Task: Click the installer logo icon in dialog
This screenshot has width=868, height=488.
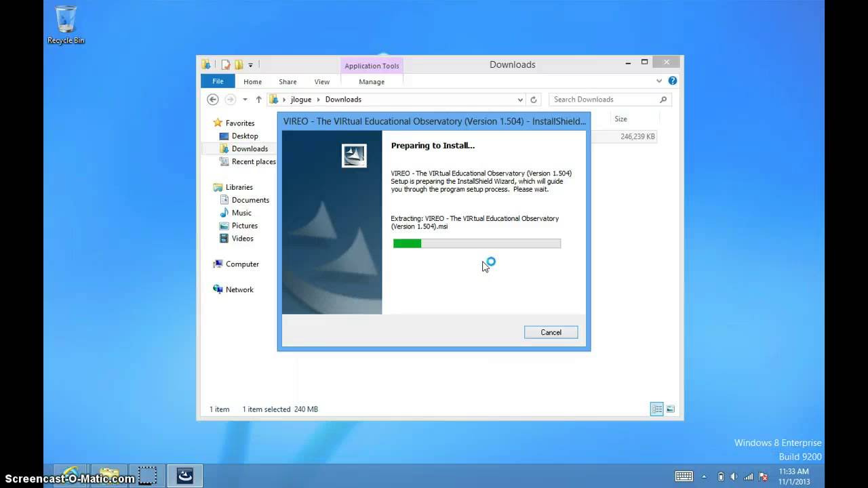Action: 354,156
